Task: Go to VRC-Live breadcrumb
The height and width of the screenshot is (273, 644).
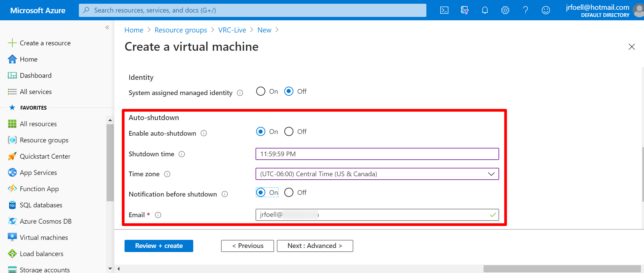Action: tap(232, 30)
